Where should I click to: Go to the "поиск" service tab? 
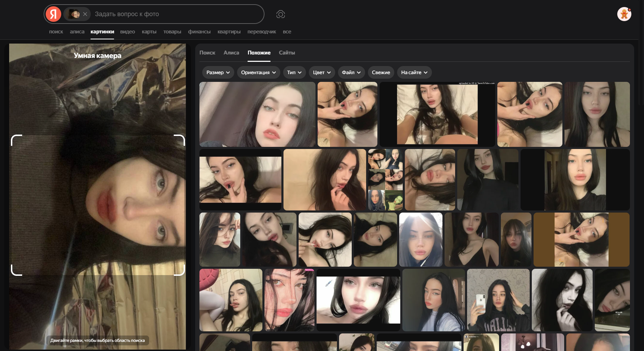[56, 32]
